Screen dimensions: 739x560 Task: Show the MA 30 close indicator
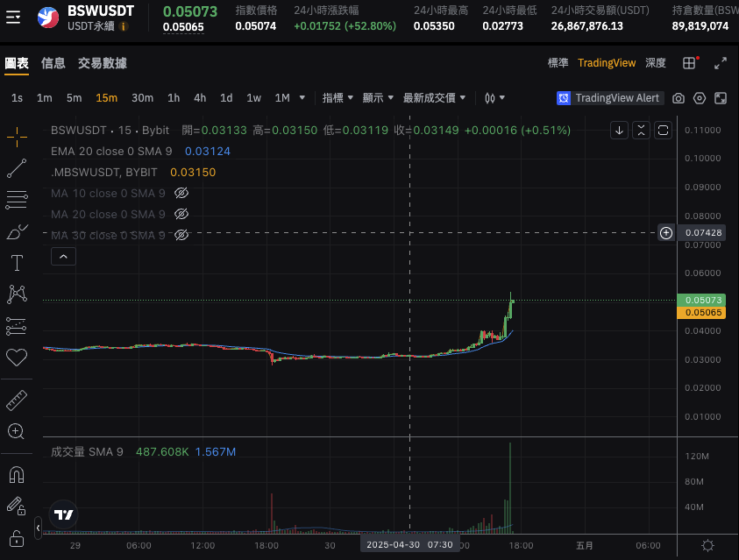point(181,235)
